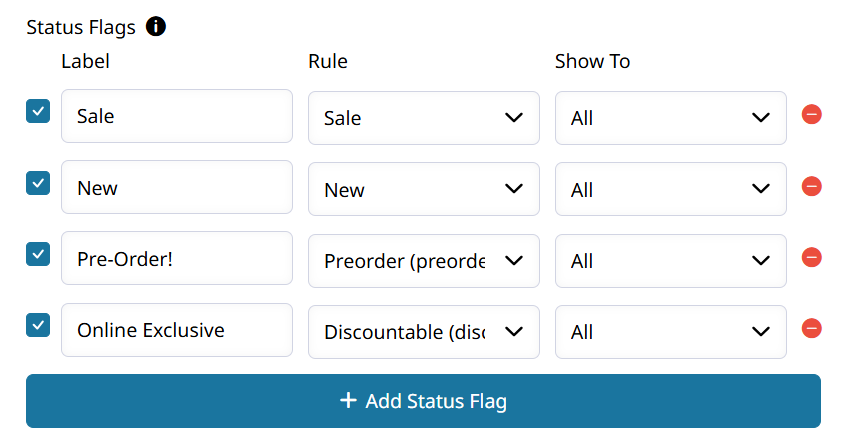This screenshot has height=444, width=863.
Task: Disable the Pre-Order! flag checkbox
Action: 38,254
